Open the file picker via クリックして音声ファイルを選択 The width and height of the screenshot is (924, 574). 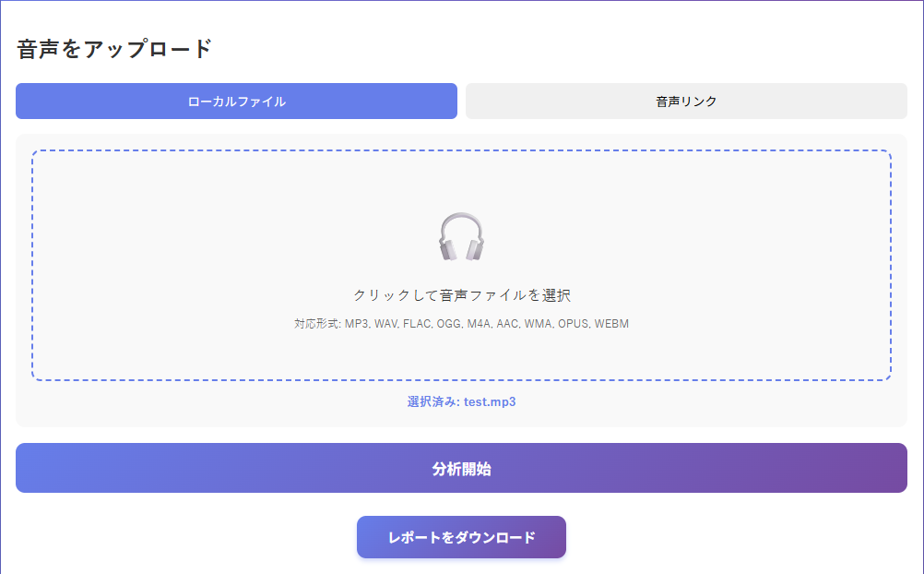click(x=461, y=293)
